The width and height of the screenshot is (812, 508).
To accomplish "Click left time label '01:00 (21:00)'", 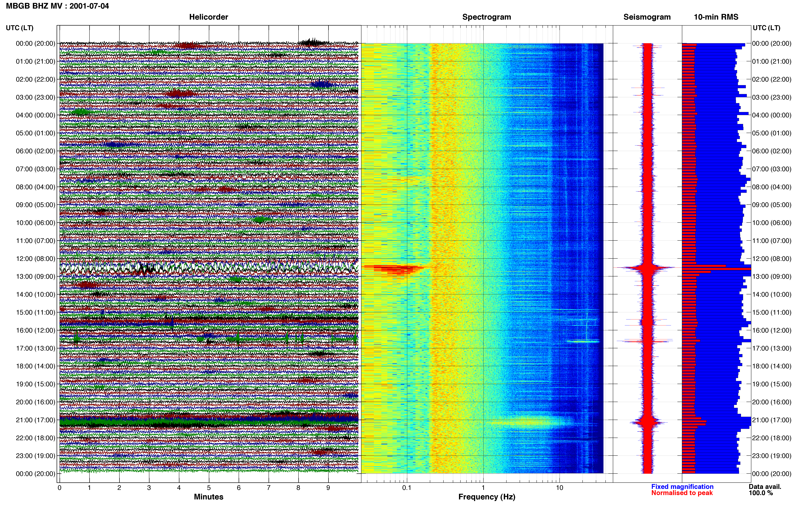I will (35, 61).
